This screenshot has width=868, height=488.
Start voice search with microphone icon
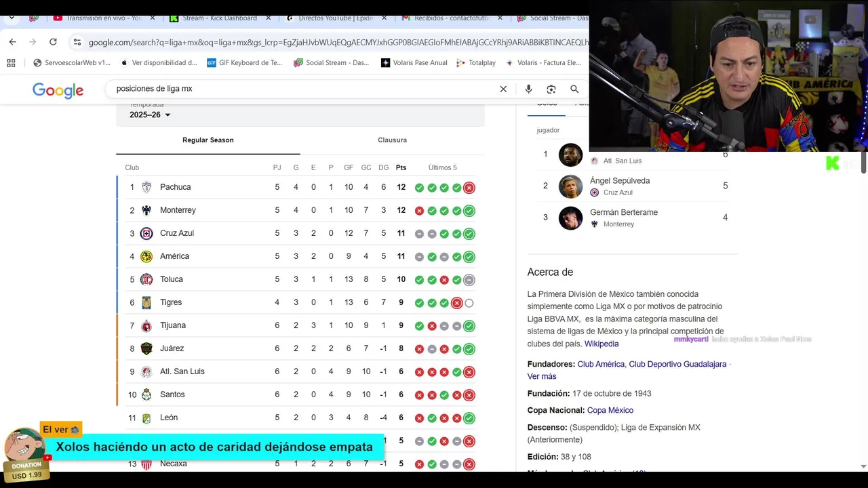coord(528,89)
